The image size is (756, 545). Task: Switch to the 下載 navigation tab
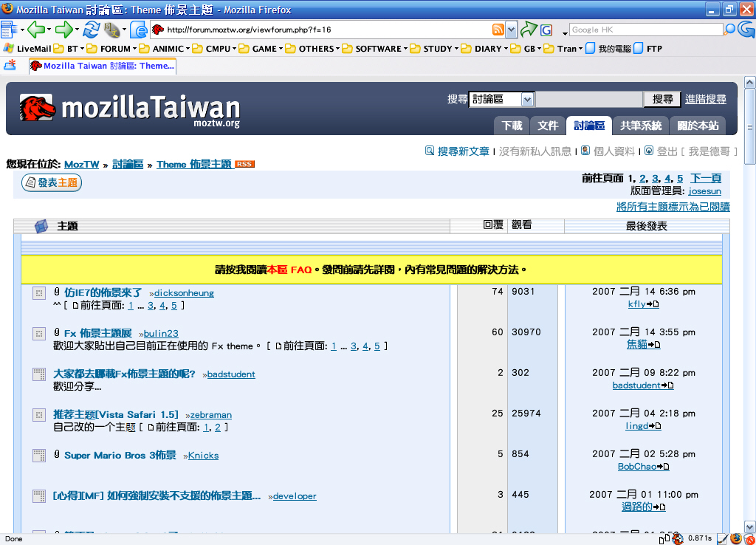click(x=512, y=126)
